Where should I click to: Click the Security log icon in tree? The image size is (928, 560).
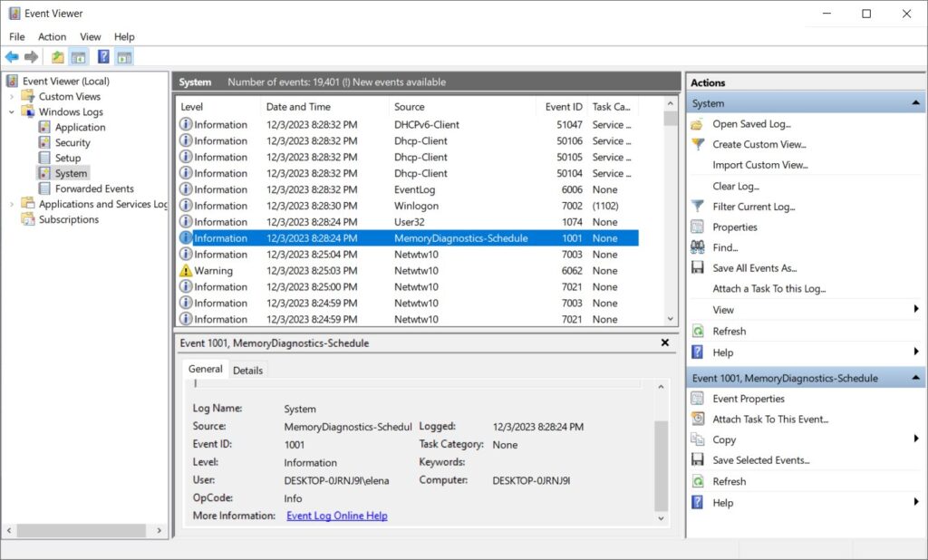coord(44,142)
